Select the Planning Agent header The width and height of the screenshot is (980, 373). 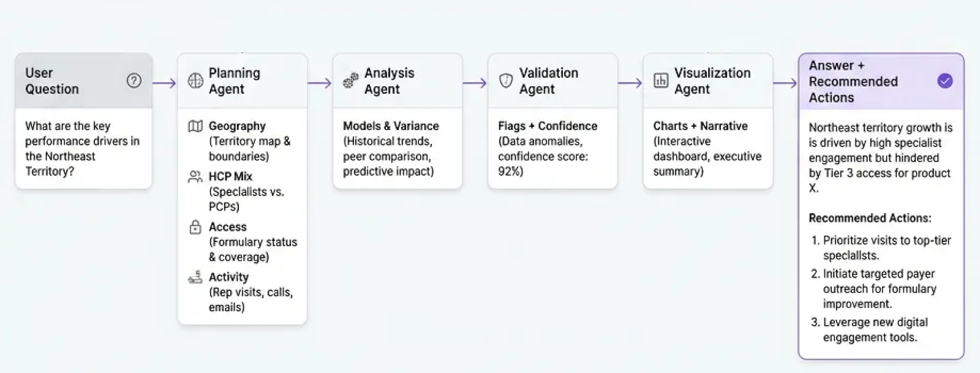tap(234, 81)
